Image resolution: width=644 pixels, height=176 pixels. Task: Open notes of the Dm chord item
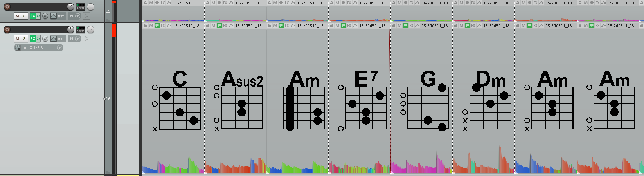467,25
